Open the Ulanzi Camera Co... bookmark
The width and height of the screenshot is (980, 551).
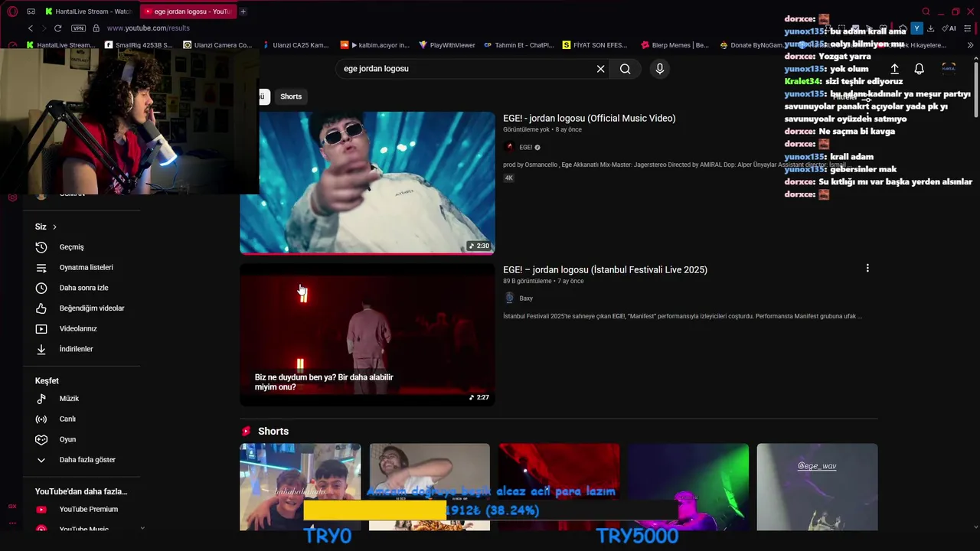[217, 45]
